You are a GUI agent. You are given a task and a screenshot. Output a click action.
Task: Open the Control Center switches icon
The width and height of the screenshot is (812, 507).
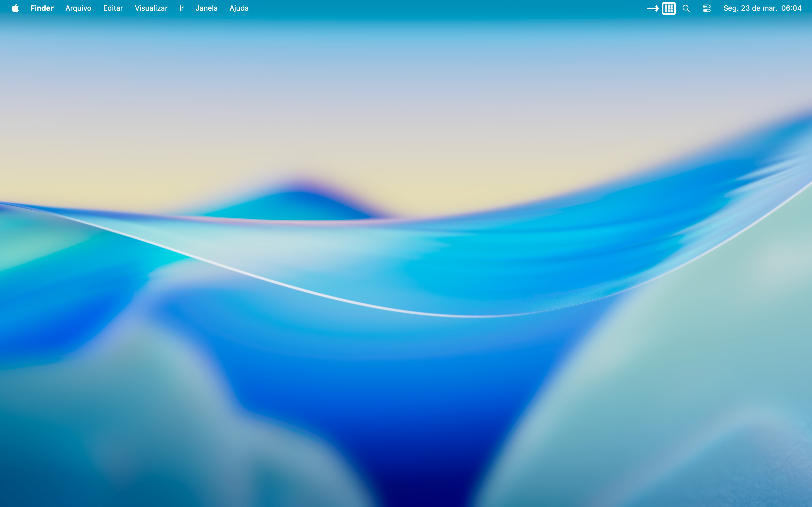pos(707,8)
